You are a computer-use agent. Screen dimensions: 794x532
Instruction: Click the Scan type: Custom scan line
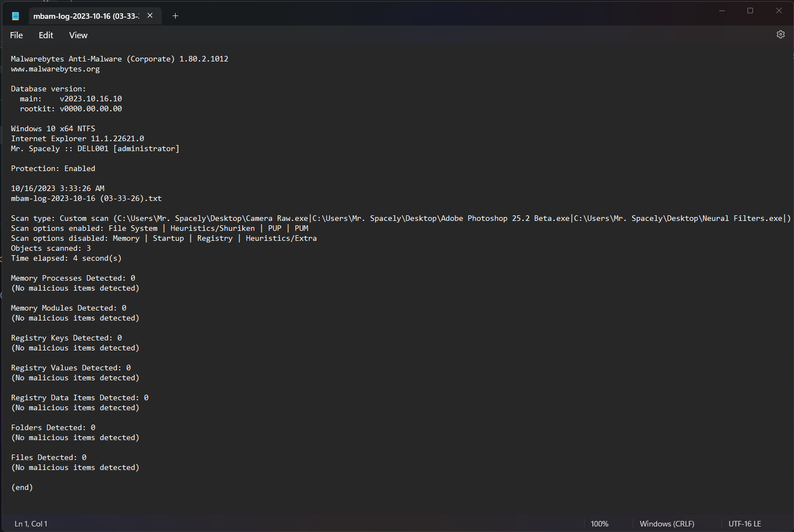pos(401,218)
